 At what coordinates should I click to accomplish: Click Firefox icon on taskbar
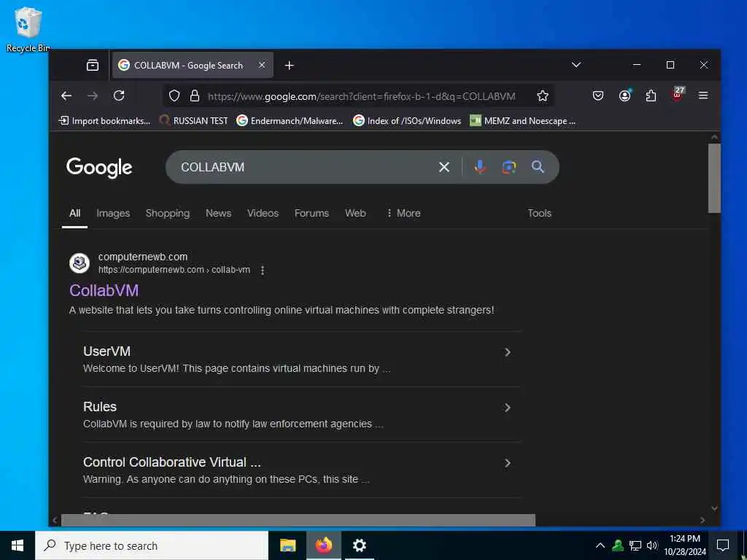(323, 545)
